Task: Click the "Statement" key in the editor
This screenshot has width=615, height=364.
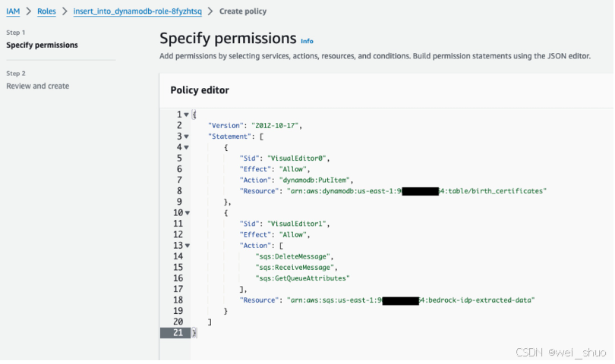Action: pos(230,136)
